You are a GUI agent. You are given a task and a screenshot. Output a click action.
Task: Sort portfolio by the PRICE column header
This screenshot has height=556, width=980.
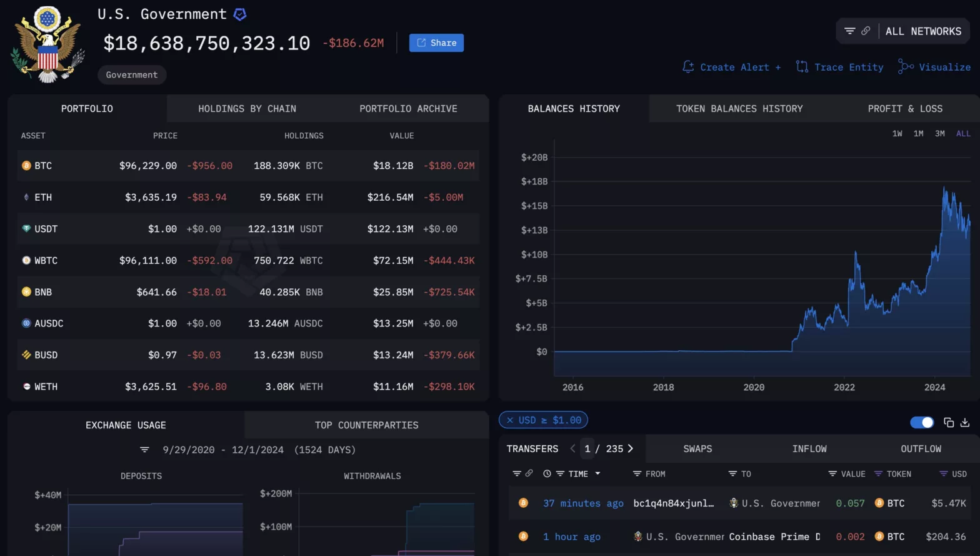(x=165, y=135)
